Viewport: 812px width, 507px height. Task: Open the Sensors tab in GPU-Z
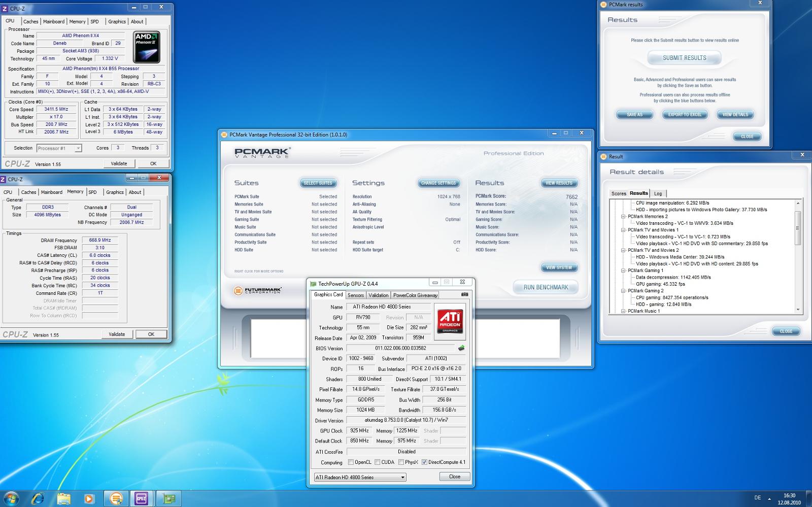pos(355,295)
